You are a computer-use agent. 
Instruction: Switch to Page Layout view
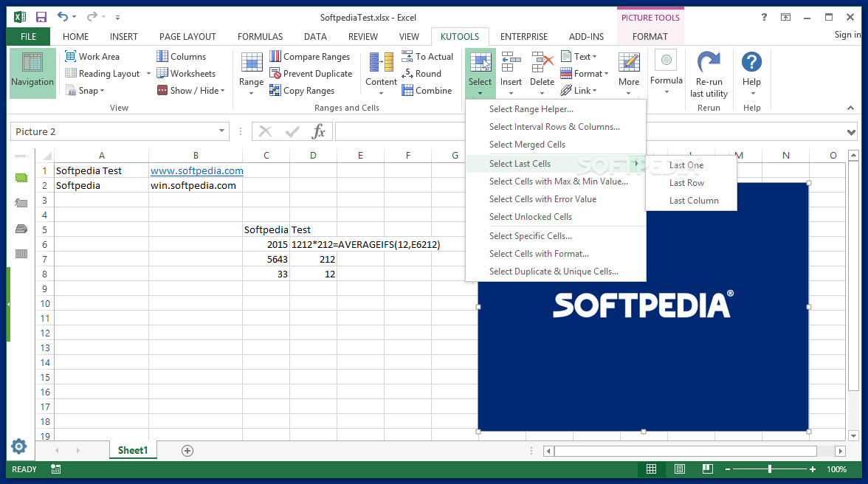coord(680,469)
